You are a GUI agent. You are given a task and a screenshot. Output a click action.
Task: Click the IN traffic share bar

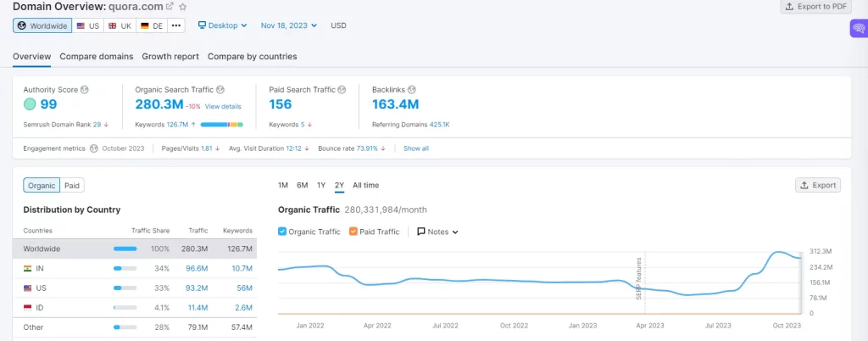click(125, 269)
